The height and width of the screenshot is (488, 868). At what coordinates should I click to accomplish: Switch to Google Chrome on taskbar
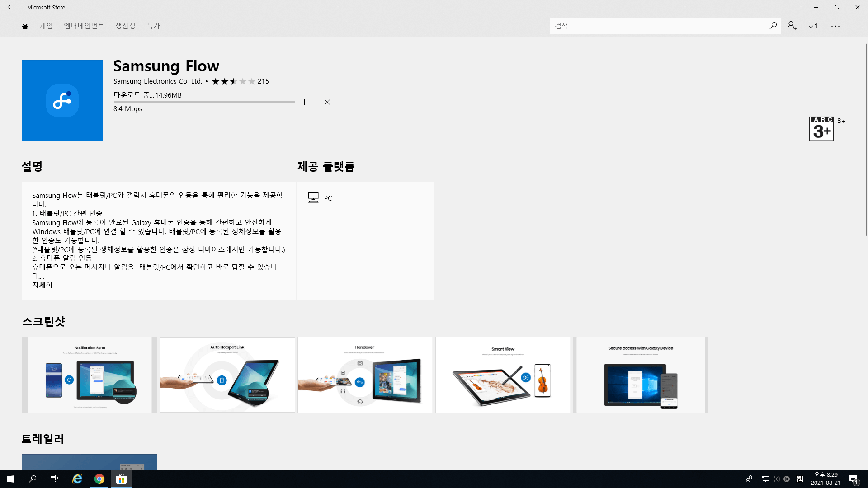[x=99, y=479]
